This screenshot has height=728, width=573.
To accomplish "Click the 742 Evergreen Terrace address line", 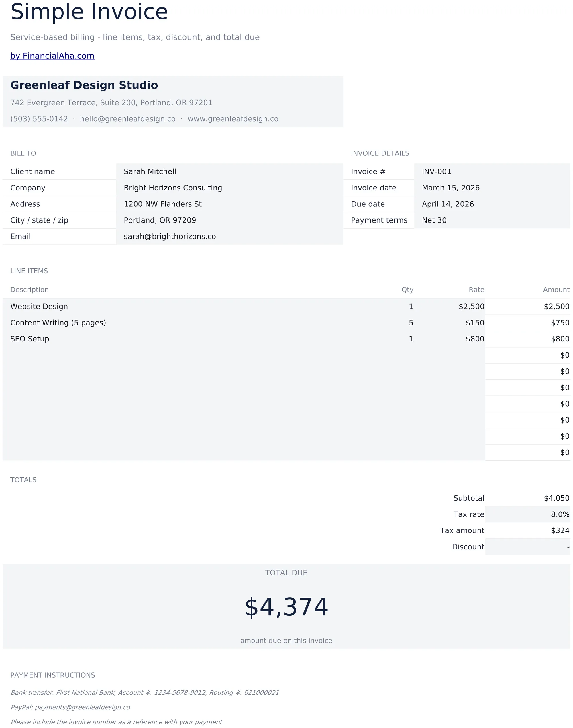I will (111, 102).
